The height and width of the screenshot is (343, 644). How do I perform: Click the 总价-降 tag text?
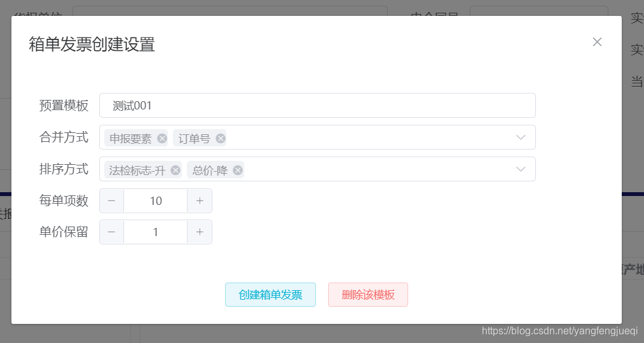pos(210,171)
